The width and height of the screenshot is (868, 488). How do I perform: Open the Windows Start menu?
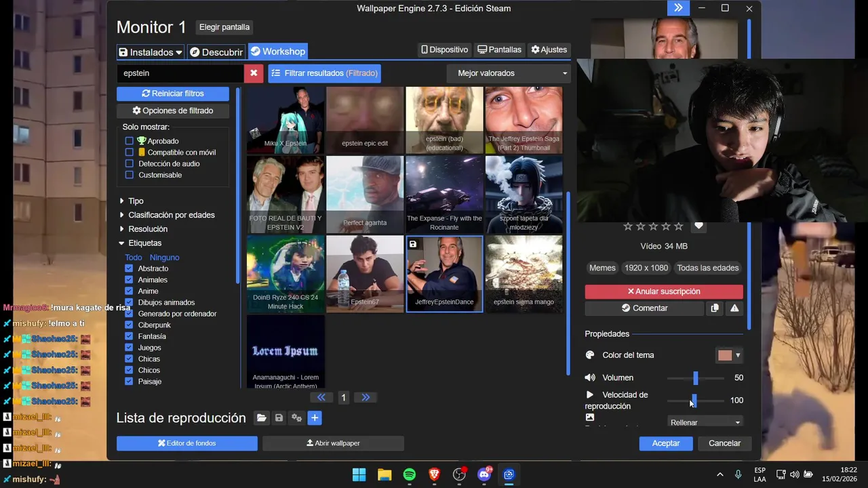tap(359, 474)
